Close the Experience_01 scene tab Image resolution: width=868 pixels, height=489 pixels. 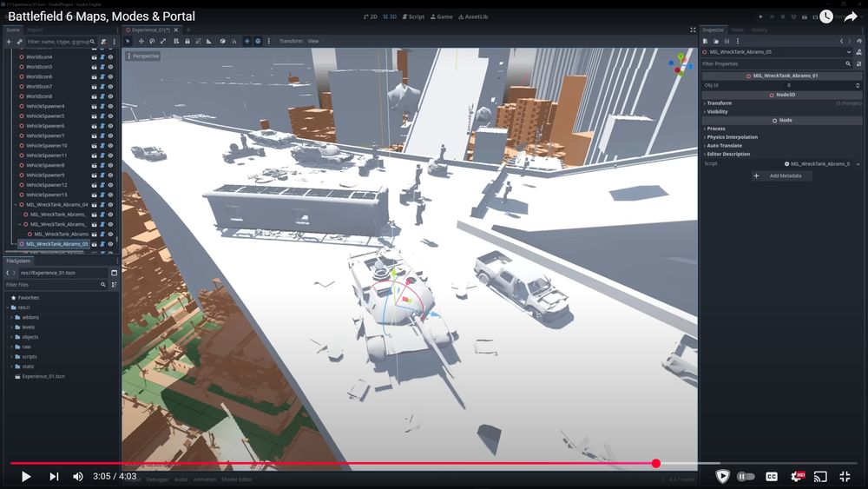(x=176, y=30)
